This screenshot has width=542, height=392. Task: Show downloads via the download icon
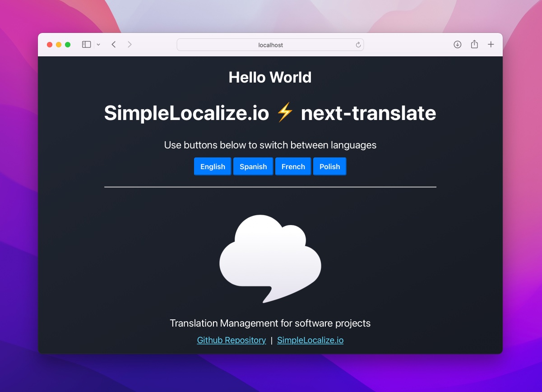pyautogui.click(x=457, y=45)
